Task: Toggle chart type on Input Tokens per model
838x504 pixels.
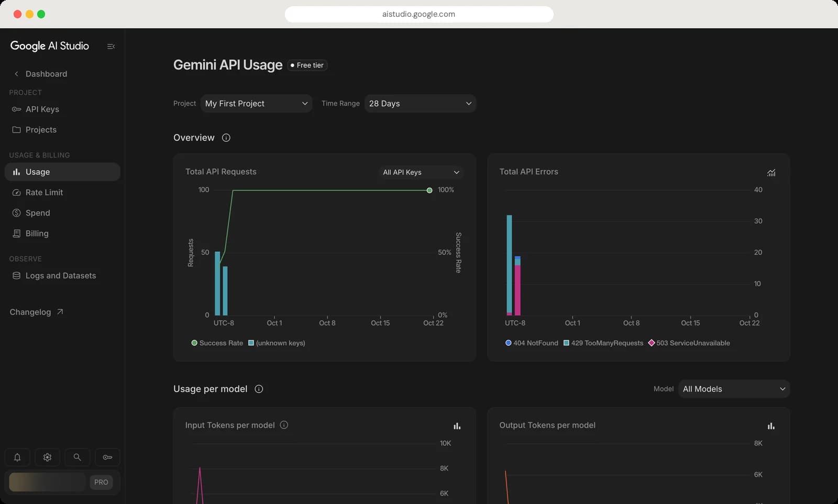Action: click(457, 426)
